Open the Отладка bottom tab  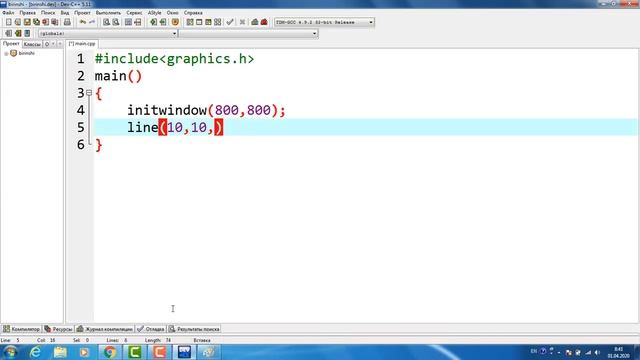(151, 329)
